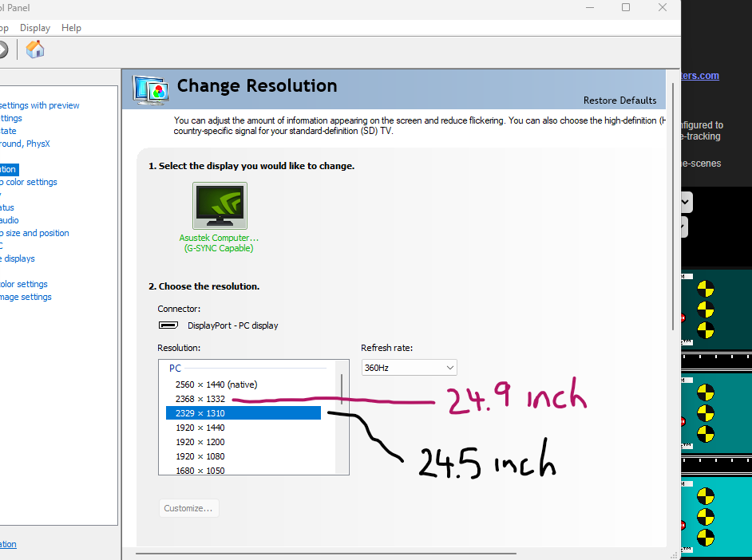The height and width of the screenshot is (560, 752).
Task: Click the main panel vertical scrollbar
Action: 673,207
